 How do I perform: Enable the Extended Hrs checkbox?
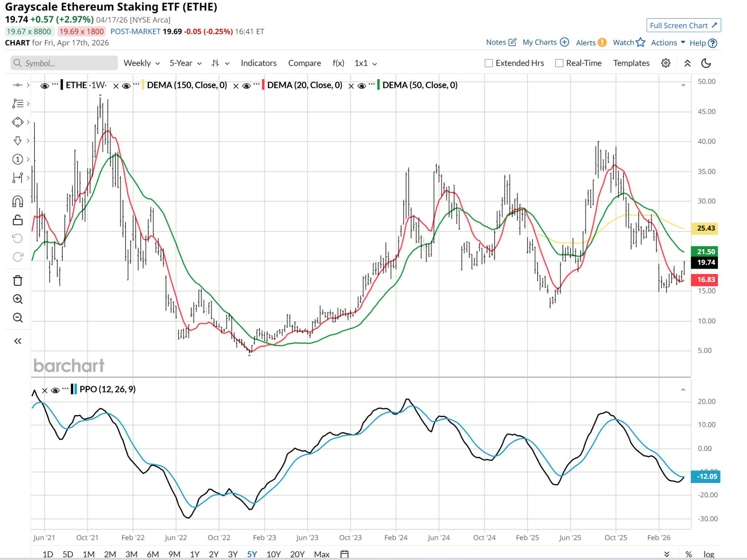click(x=489, y=63)
